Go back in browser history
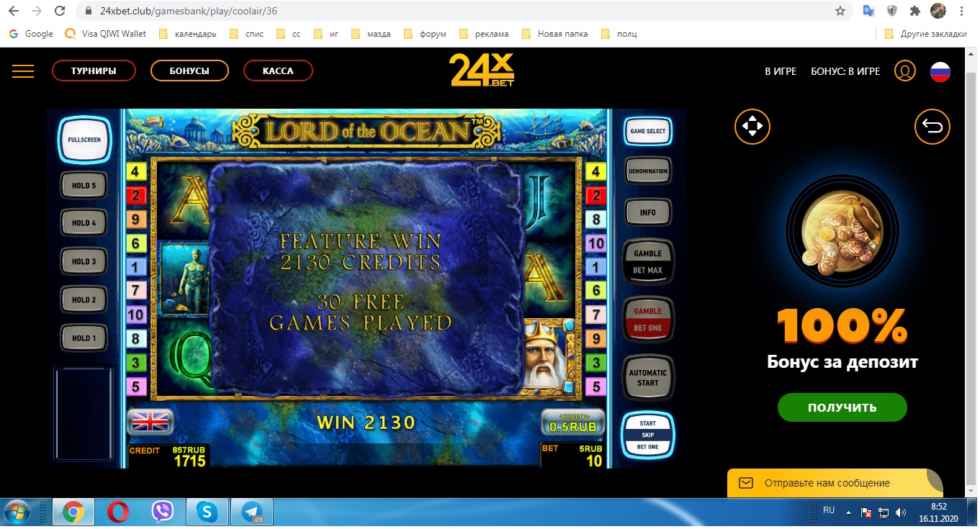 pyautogui.click(x=14, y=12)
